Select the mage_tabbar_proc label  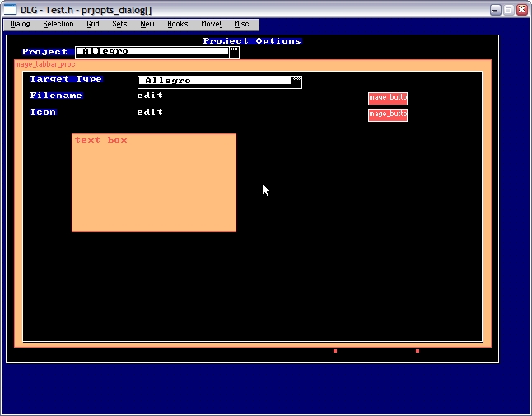pos(45,64)
